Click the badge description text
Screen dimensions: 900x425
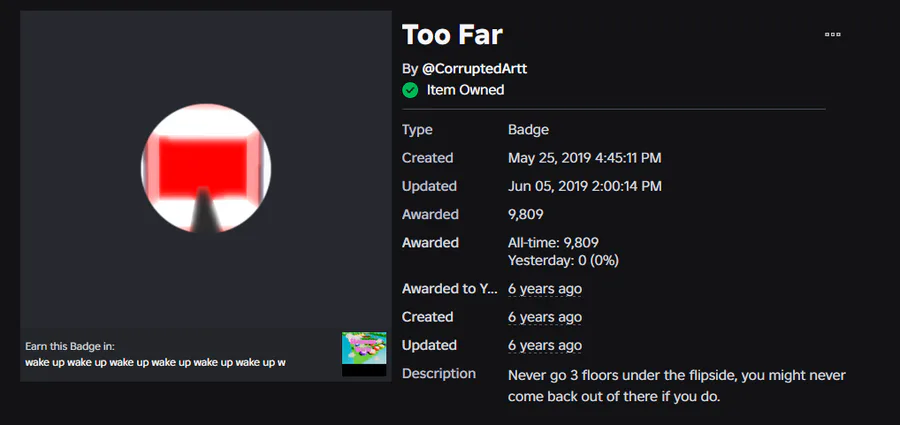(677, 385)
